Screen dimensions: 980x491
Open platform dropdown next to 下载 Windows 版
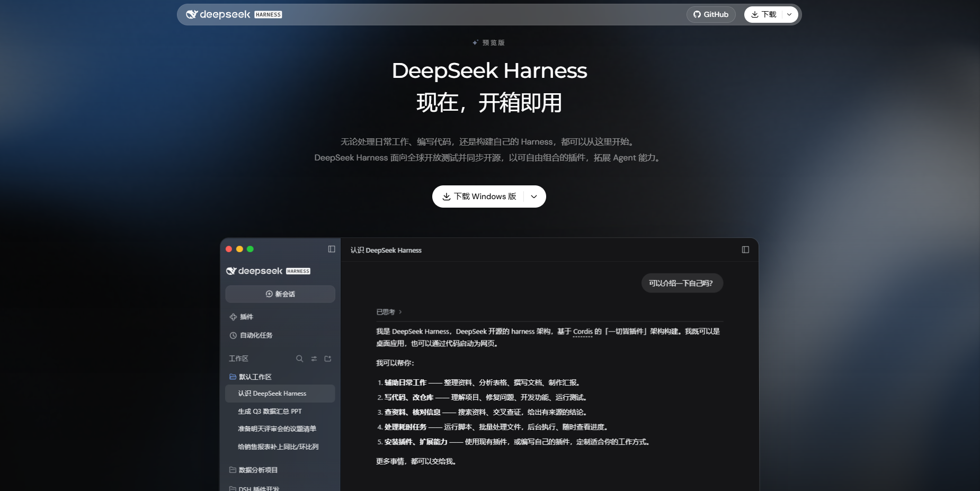tap(534, 197)
